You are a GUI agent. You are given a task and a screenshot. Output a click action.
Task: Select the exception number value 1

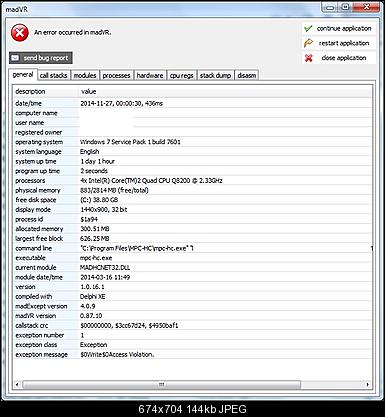pos(82,335)
